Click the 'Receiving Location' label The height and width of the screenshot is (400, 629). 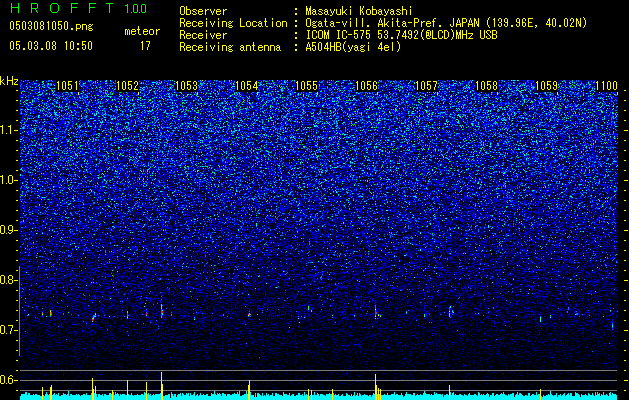coord(233,23)
